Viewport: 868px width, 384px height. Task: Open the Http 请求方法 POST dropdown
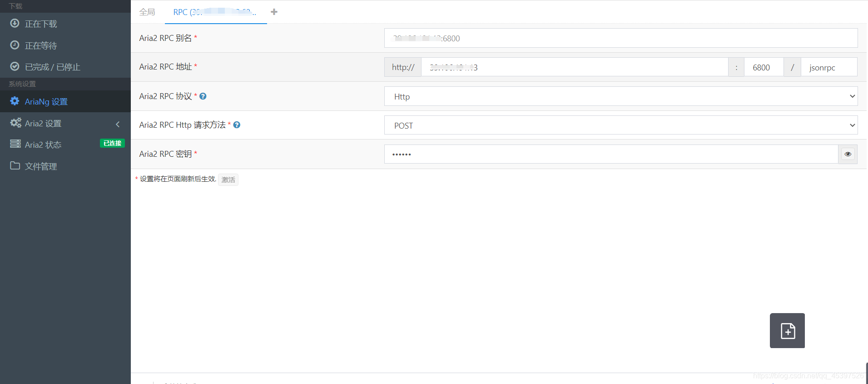tap(621, 125)
